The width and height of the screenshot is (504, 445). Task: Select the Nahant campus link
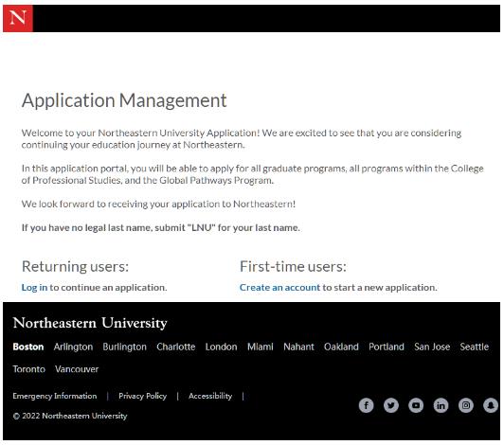point(298,347)
